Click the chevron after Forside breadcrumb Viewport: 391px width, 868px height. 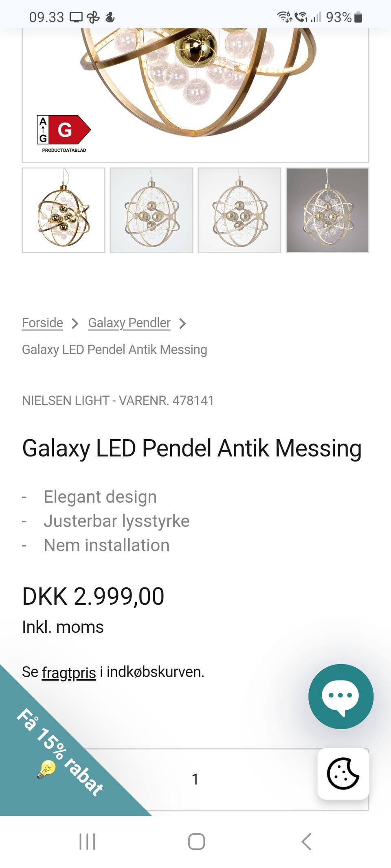(x=75, y=324)
